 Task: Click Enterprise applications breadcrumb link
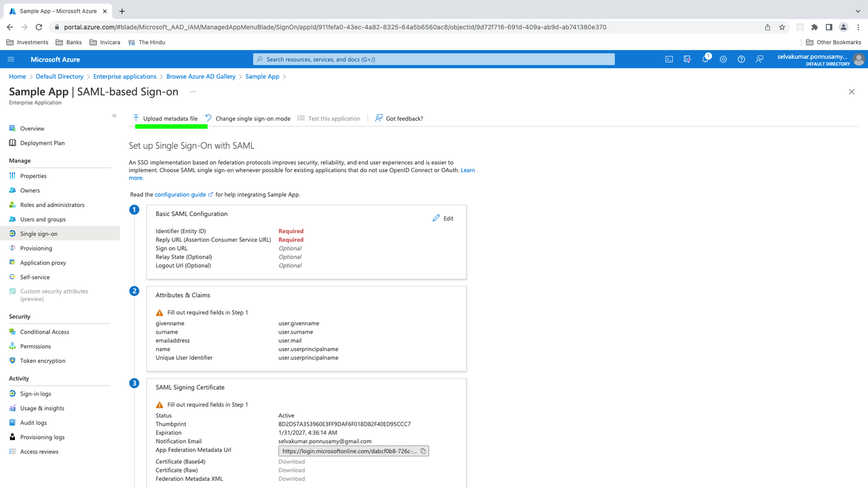click(x=125, y=77)
